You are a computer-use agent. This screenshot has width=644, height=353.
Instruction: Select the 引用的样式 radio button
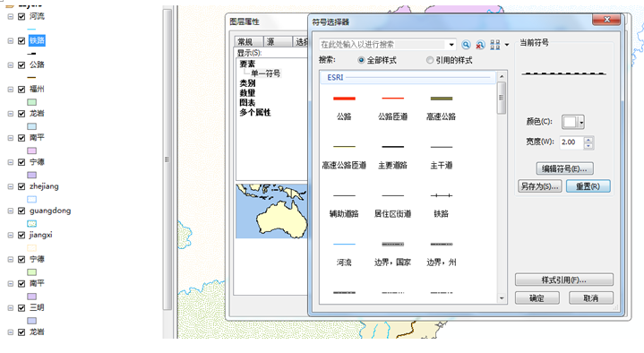coord(430,60)
